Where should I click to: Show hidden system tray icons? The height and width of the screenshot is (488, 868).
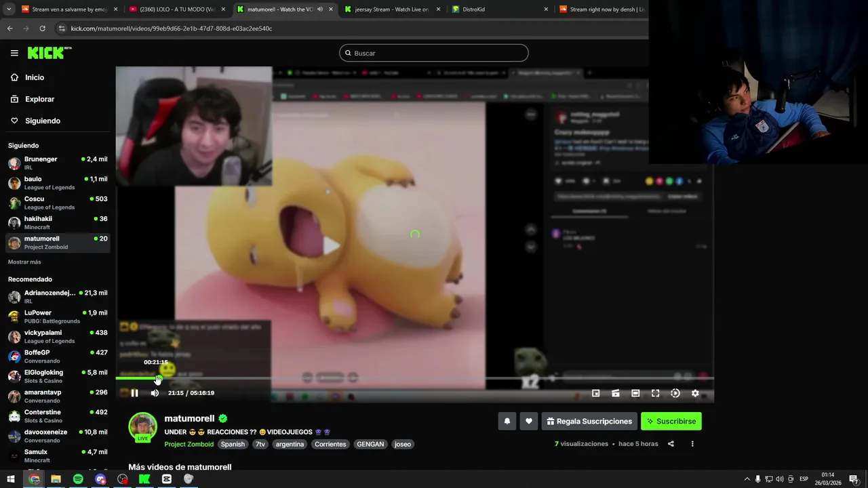[747, 479]
